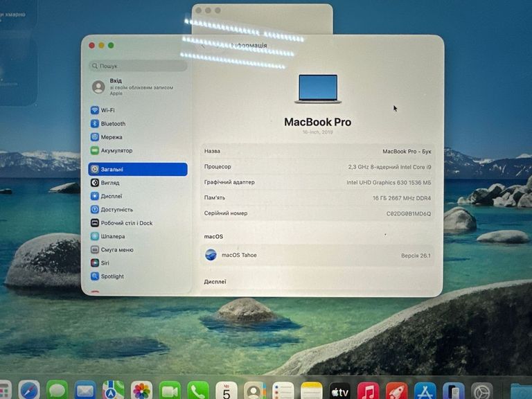Open FaceTime from the Dock
Viewport: 532px width, 399px height.
(x=170, y=391)
